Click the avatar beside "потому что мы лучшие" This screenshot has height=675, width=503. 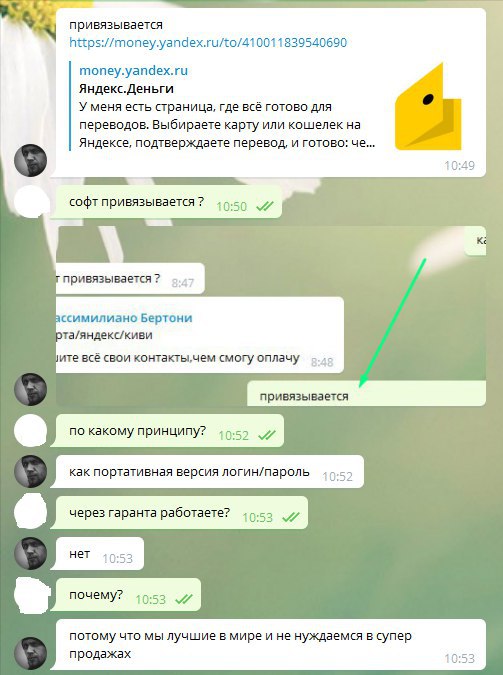click(x=30, y=653)
